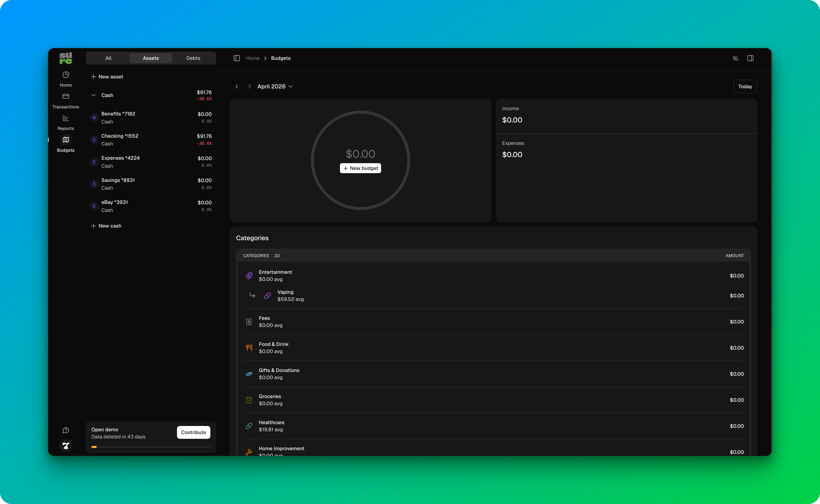Image resolution: width=820 pixels, height=504 pixels.
Task: Switch to the All accounts tab
Action: point(108,58)
